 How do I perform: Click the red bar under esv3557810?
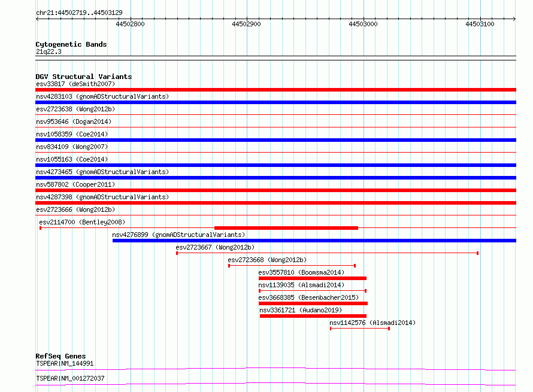click(313, 278)
